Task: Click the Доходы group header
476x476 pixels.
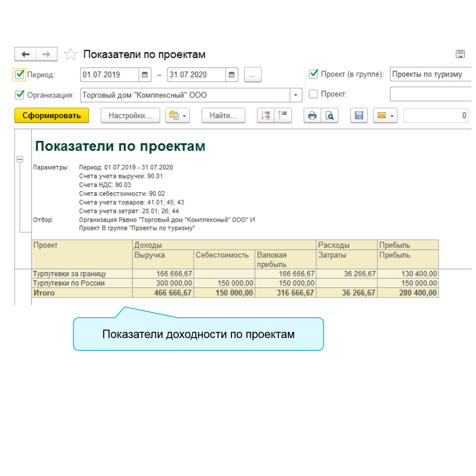Action: [x=224, y=245]
